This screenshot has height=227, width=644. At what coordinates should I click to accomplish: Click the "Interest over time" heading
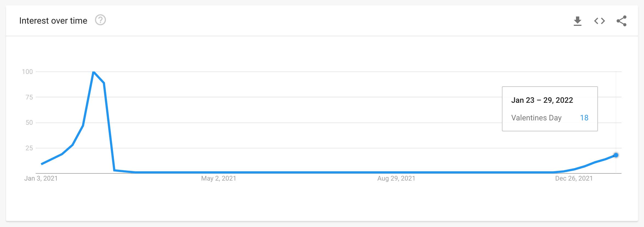[53, 21]
